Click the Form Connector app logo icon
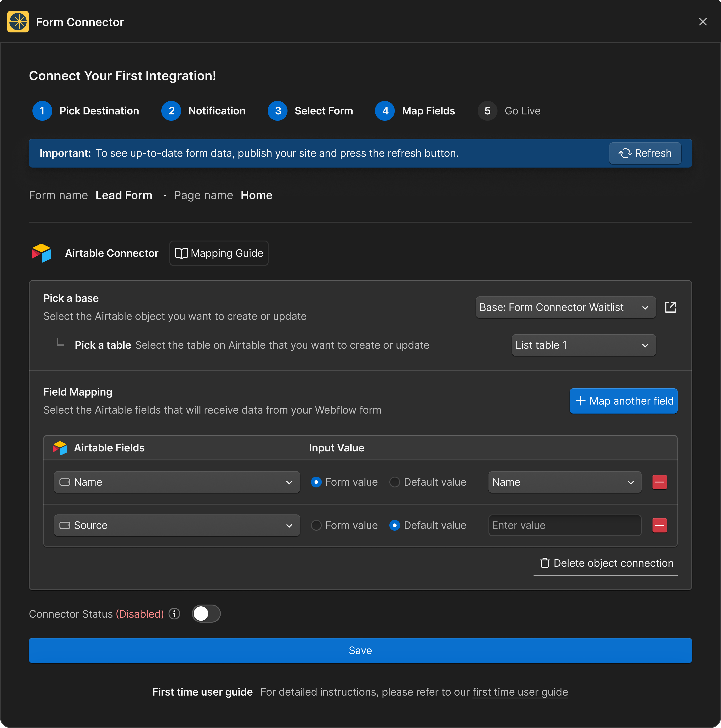Screen dimensions: 721x728 click(x=18, y=22)
